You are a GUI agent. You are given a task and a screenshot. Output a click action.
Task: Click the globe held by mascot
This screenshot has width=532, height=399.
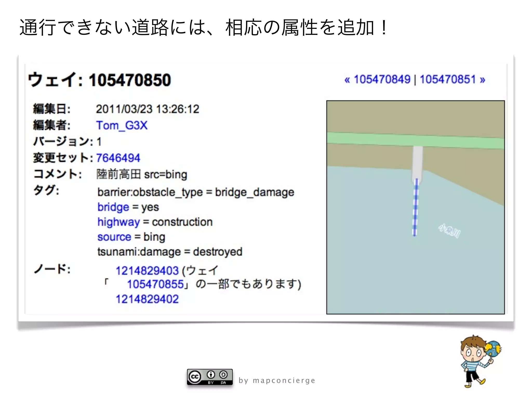click(x=492, y=349)
